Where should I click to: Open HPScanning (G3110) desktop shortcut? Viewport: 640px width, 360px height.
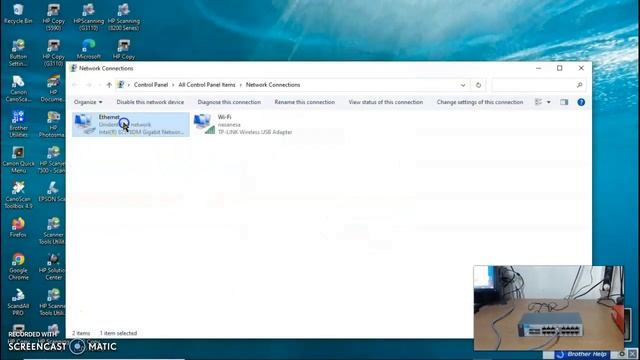pos(89,17)
